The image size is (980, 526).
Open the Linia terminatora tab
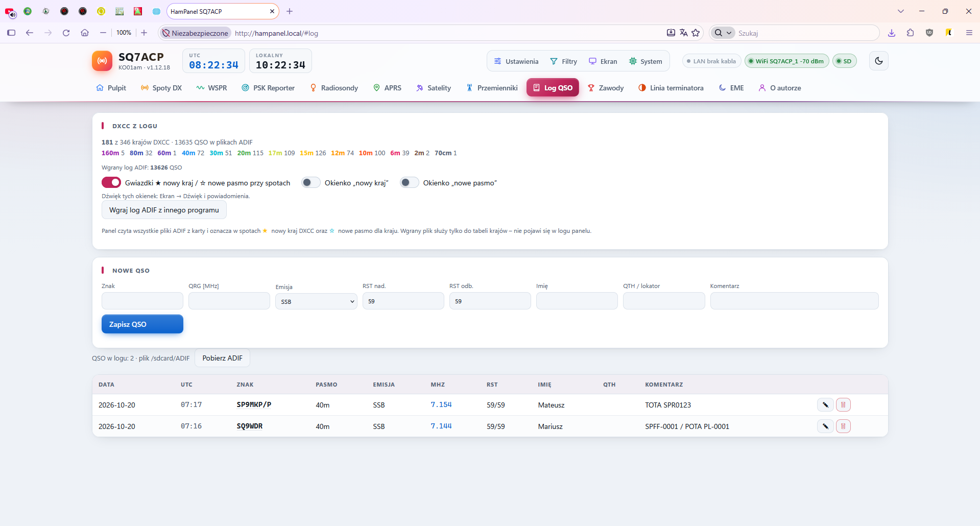click(x=671, y=88)
